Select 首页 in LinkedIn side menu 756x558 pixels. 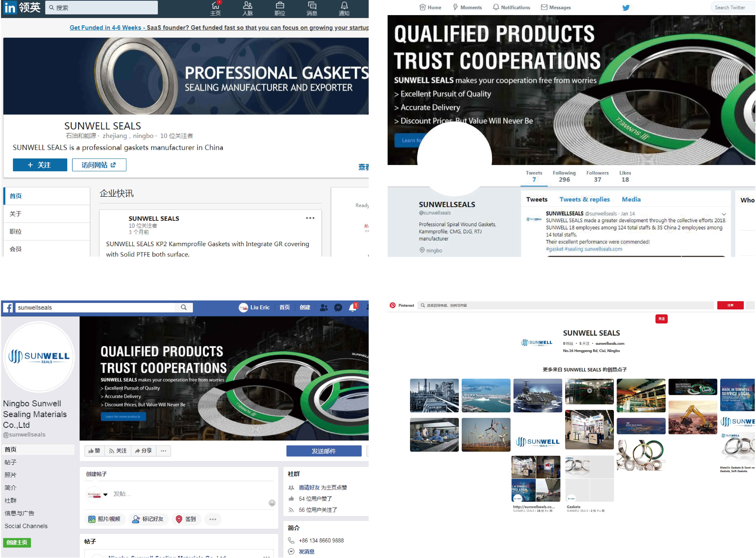point(47,196)
